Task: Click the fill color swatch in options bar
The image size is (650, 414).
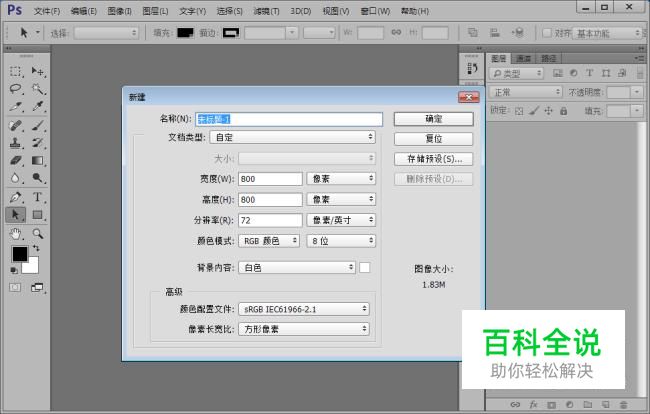Action: pyautogui.click(x=185, y=33)
